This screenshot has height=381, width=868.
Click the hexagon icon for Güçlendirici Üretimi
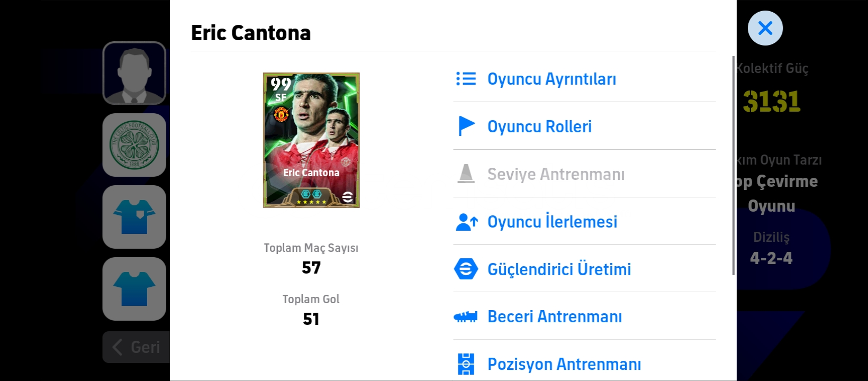[466, 269]
